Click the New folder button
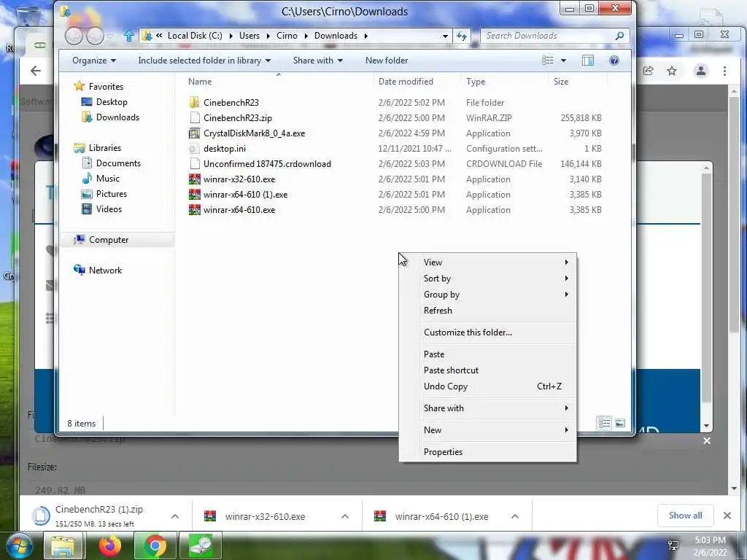747x560 pixels. tap(387, 61)
